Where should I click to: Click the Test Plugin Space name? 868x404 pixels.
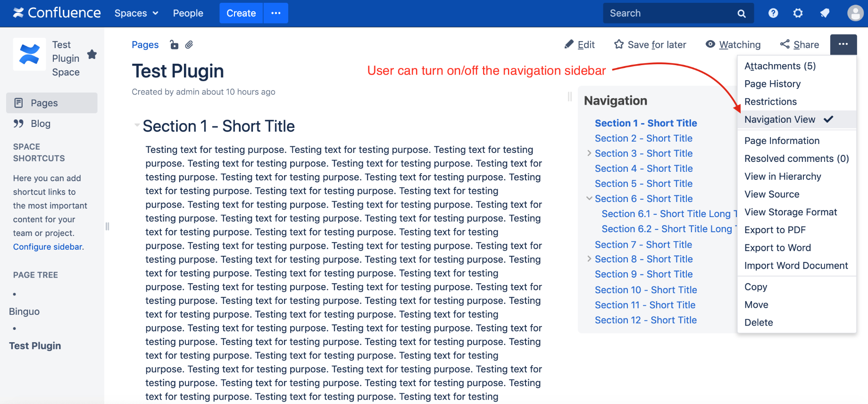66,59
